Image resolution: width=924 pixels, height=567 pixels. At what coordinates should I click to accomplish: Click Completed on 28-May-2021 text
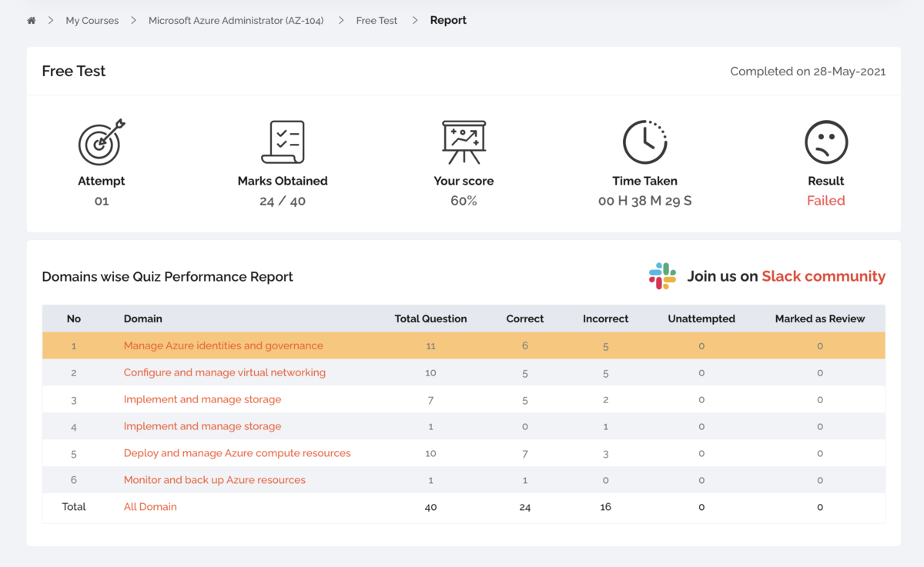point(808,72)
